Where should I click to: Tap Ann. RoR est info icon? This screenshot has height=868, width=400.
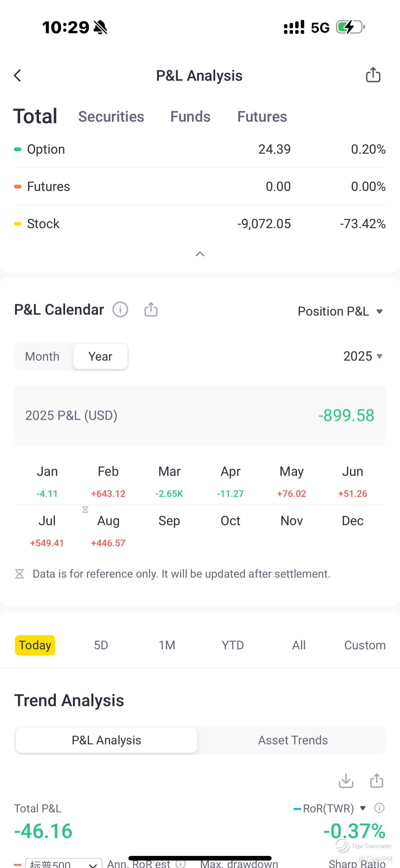coord(181,863)
